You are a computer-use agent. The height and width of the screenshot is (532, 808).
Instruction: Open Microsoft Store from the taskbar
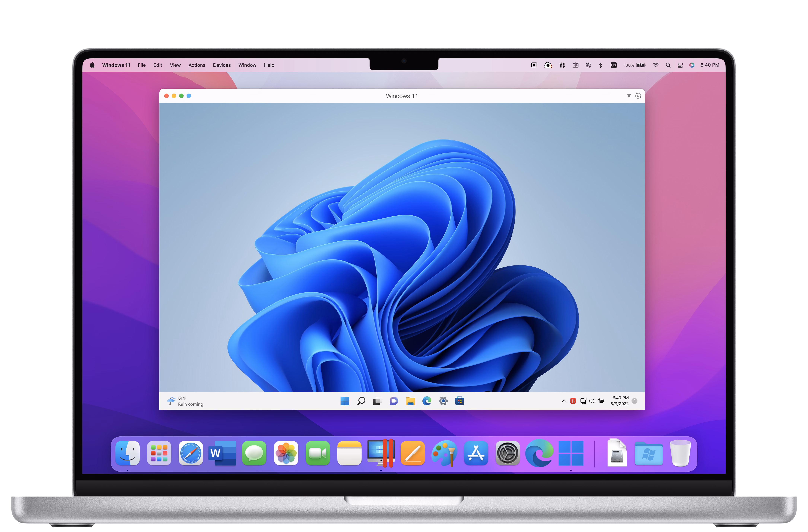tap(459, 401)
